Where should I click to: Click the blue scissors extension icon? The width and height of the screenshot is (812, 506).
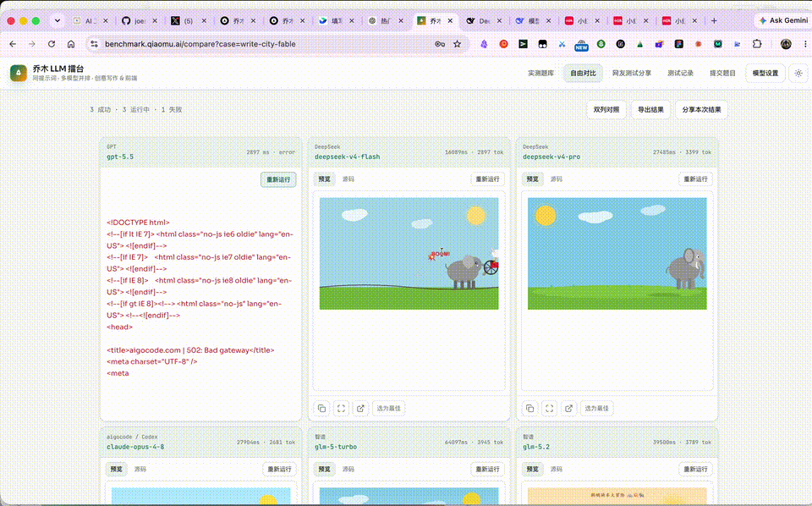click(x=562, y=44)
